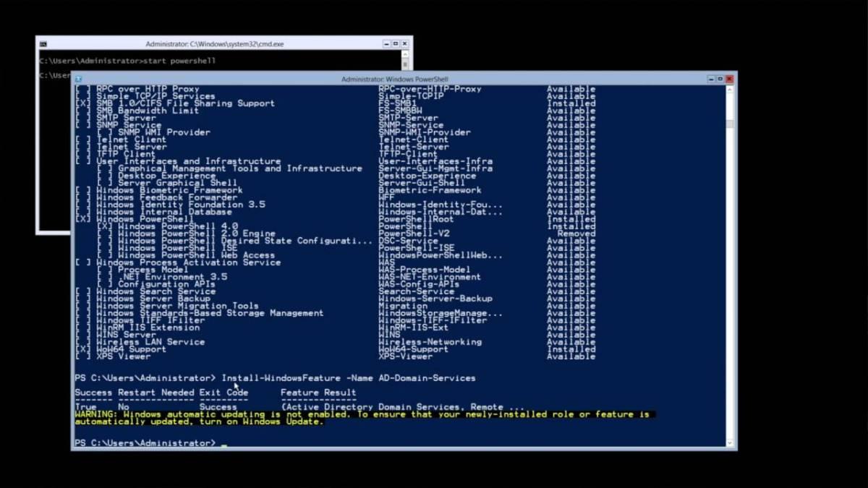Click the 'WinRM-IIS-Ext' identifier
Image resolution: width=868 pixels, height=488 pixels.
tap(414, 328)
